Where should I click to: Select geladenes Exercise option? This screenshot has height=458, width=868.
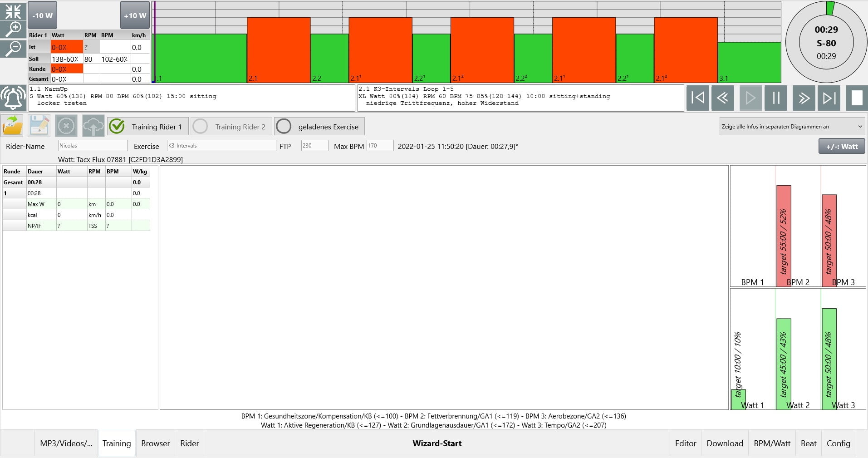coord(319,127)
